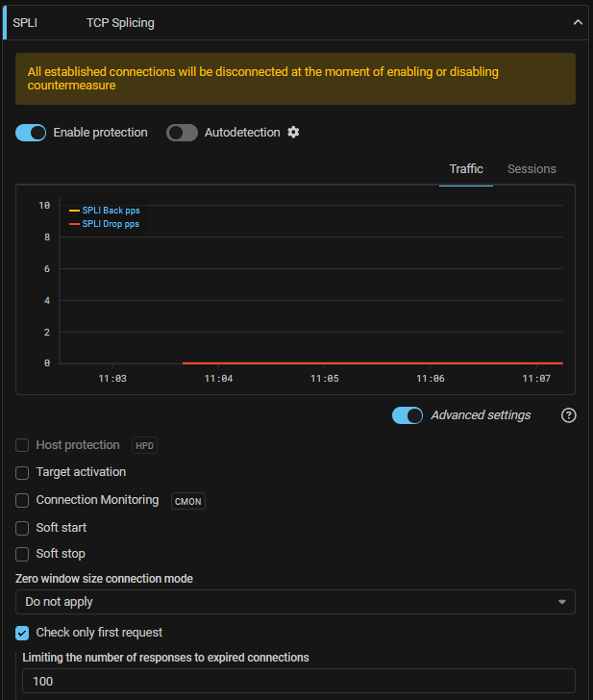Click the CMON badge icon
This screenshot has width=593, height=700.
[188, 501]
